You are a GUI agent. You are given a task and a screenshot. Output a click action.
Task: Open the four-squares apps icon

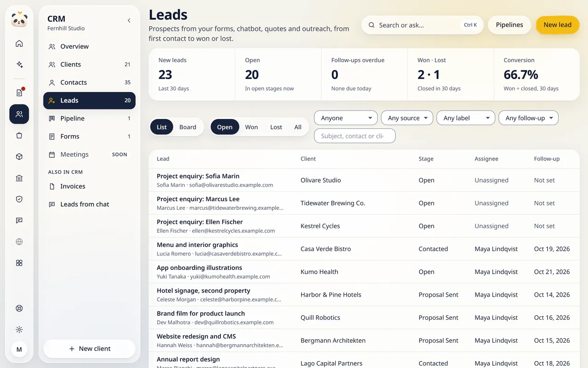19,263
